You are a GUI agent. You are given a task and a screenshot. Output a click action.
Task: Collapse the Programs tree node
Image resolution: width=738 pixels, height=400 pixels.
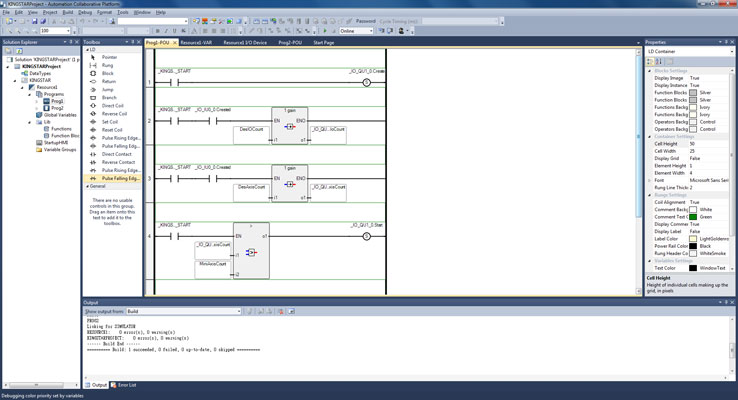[x=30, y=94]
